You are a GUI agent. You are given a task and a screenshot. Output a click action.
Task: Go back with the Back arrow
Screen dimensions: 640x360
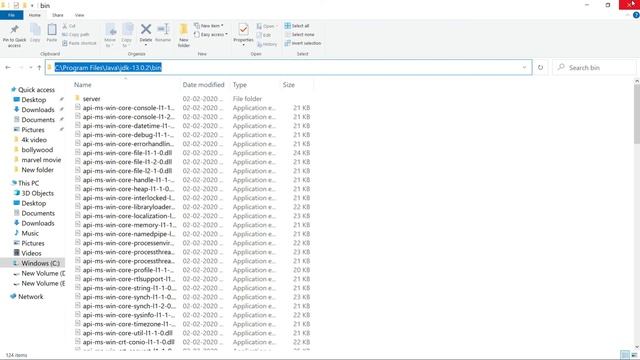click(8, 68)
